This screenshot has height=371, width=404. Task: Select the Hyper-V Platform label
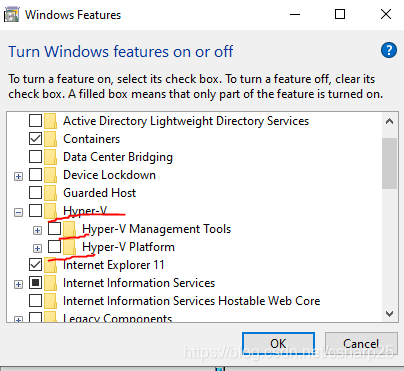point(128,247)
